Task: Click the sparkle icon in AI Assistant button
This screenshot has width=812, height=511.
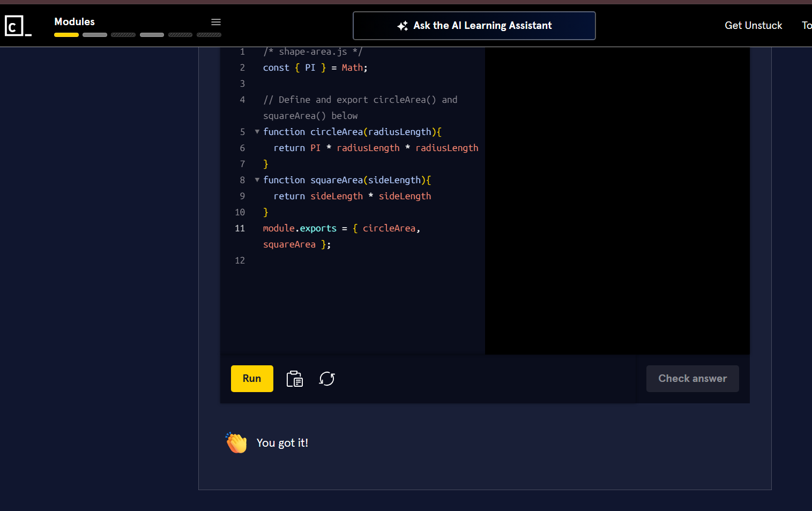Action: 403,26
